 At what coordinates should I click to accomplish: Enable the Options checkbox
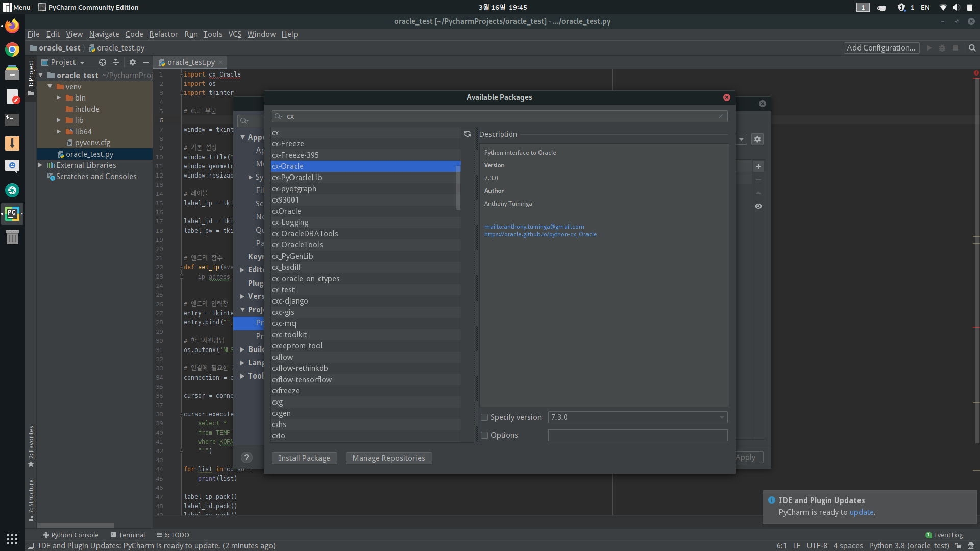485,435
